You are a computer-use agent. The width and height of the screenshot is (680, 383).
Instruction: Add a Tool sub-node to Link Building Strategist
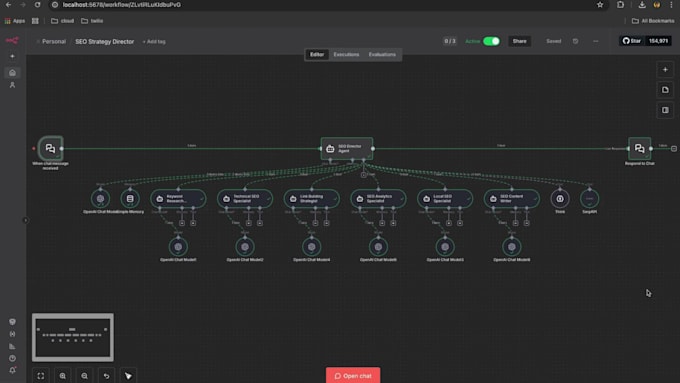(x=327, y=223)
